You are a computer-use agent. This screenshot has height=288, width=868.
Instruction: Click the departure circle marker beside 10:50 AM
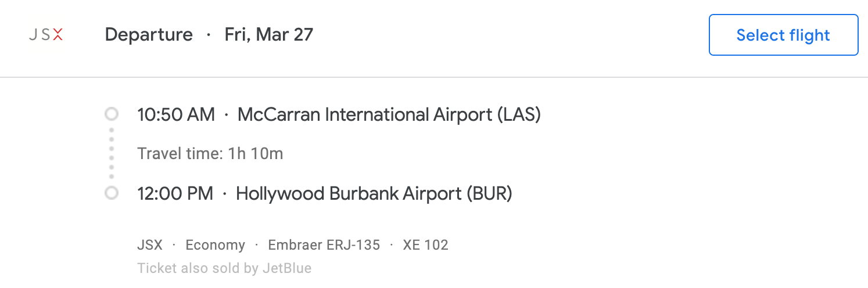(x=111, y=114)
